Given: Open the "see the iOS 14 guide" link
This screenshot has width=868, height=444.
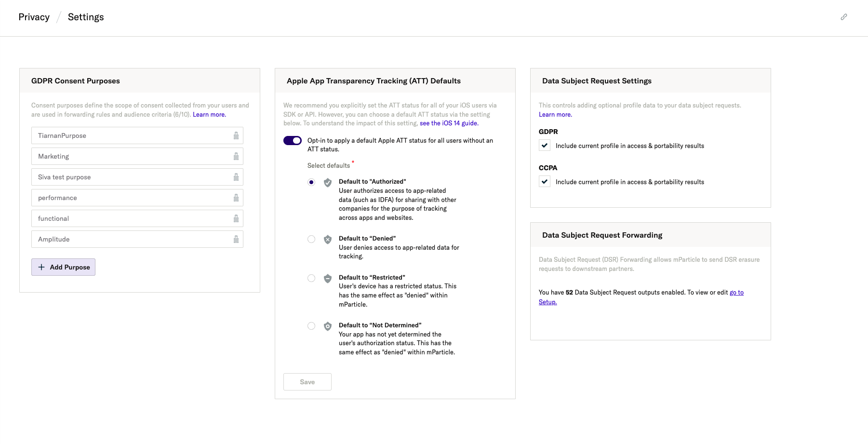Looking at the screenshot, I should tap(449, 123).
